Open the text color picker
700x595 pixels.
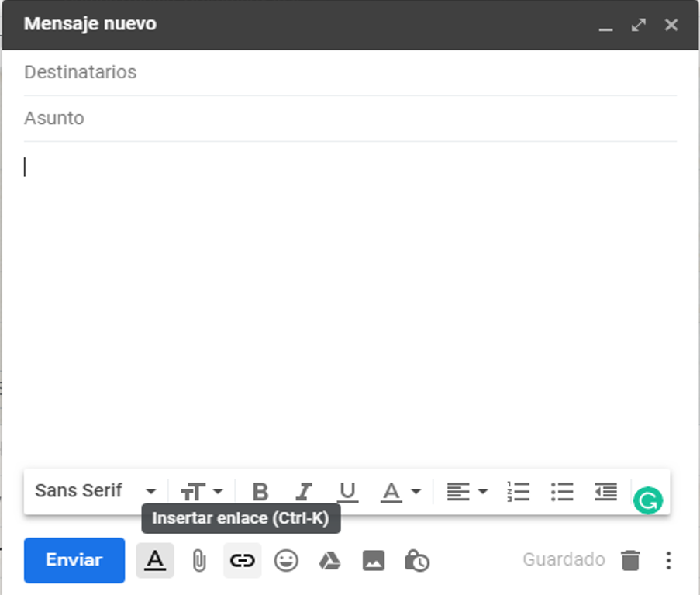(x=401, y=491)
